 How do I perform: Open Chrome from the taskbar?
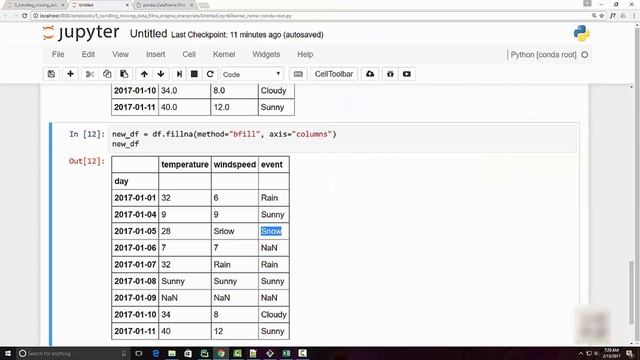click(221, 353)
